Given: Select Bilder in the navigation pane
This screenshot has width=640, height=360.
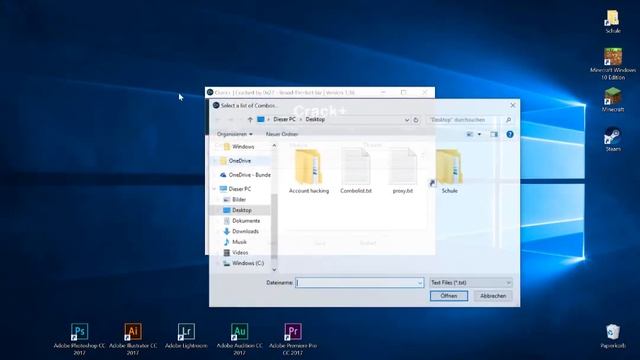Looking at the screenshot, I should (x=239, y=200).
